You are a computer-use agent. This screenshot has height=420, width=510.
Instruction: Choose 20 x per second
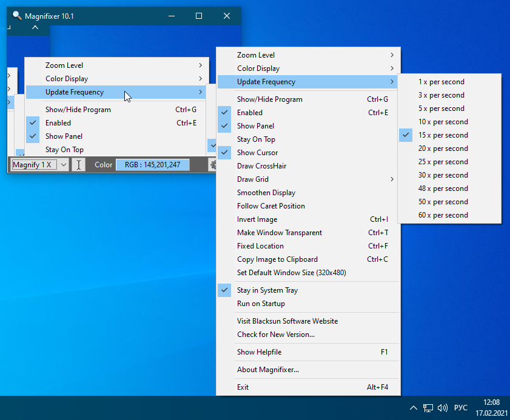tap(449, 148)
